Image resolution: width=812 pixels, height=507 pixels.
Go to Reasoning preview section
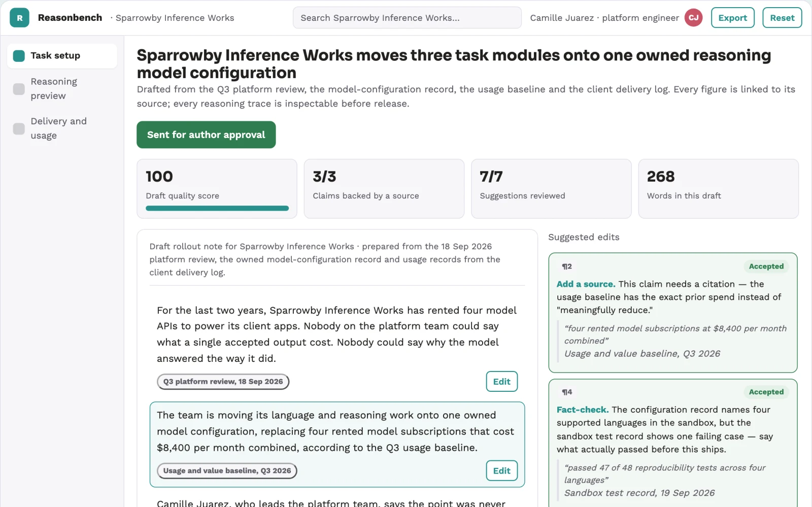[x=62, y=89]
